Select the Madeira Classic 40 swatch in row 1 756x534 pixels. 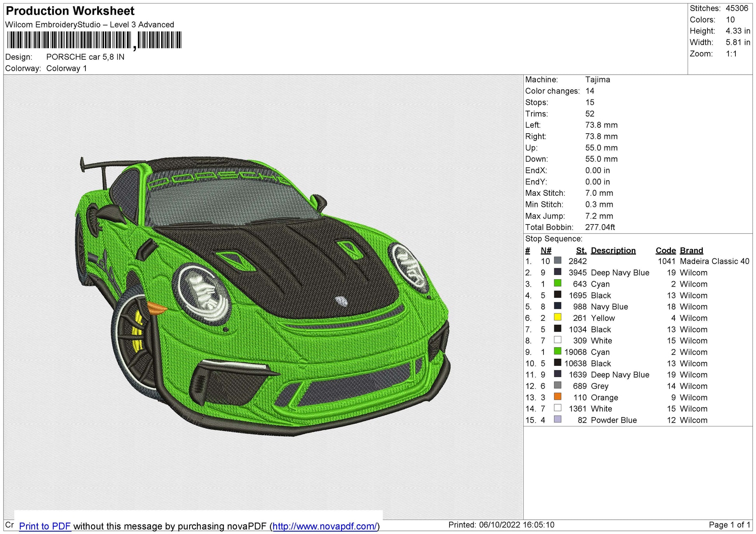click(557, 261)
